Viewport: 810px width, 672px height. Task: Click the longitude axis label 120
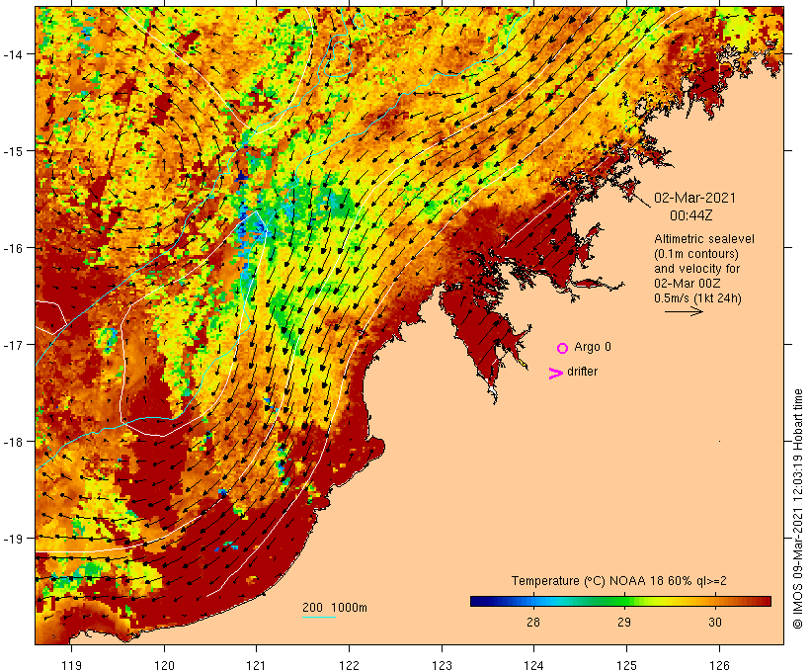164,665
